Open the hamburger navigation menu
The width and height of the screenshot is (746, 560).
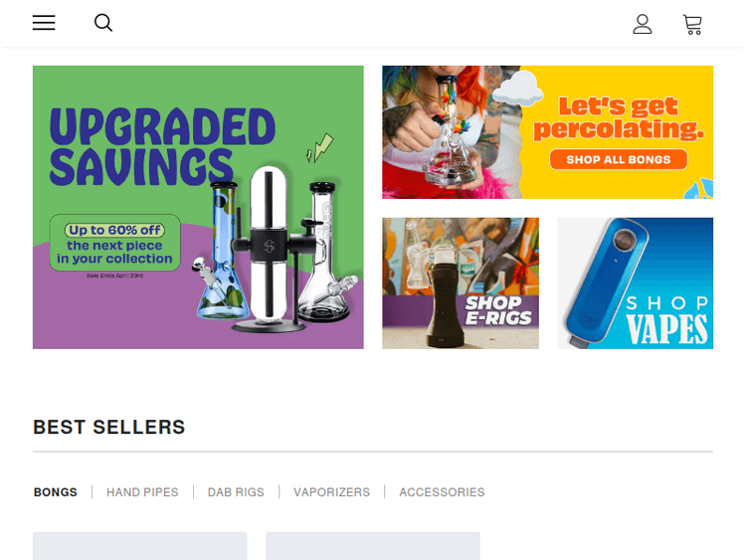point(44,22)
